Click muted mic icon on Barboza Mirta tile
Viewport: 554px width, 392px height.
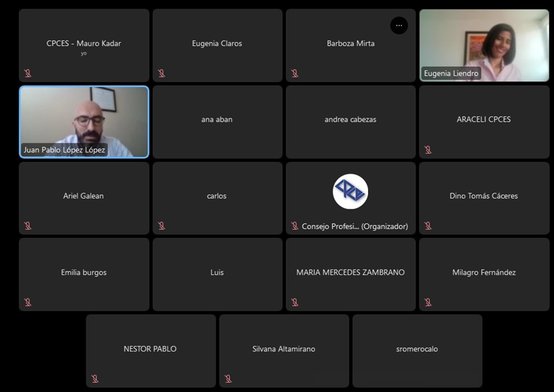294,73
